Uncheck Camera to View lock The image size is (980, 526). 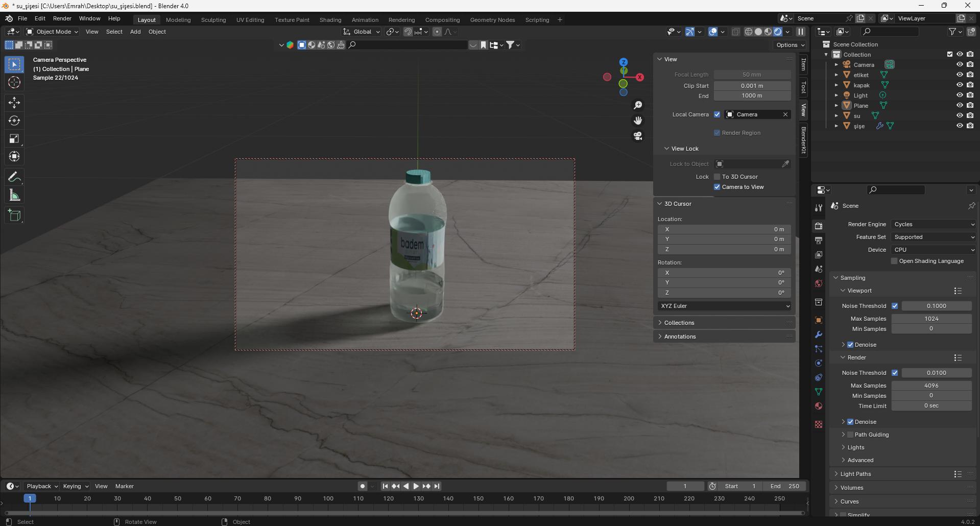point(717,187)
